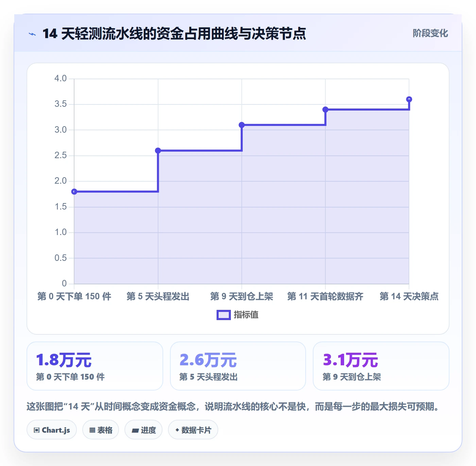Screen dimensions: 476x466
Task: Toggle the 指标值 legend swatch
Action: [x=224, y=315]
